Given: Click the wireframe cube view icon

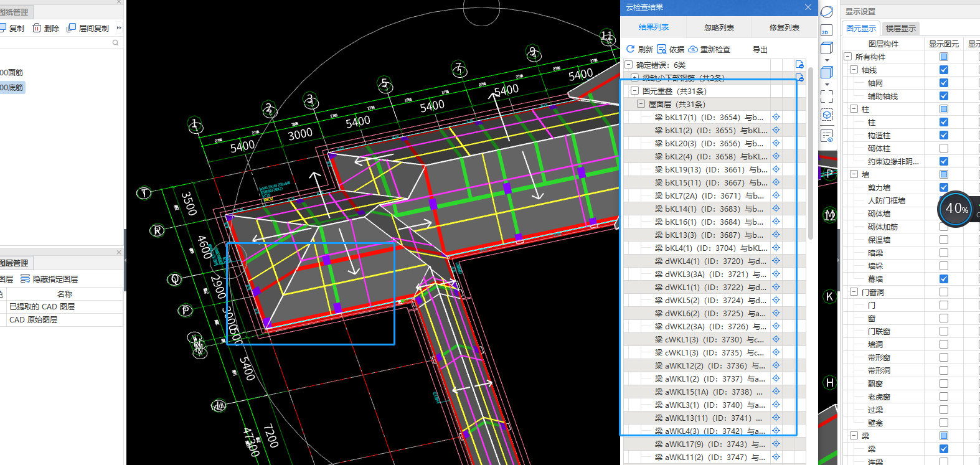Looking at the screenshot, I should click(827, 49).
